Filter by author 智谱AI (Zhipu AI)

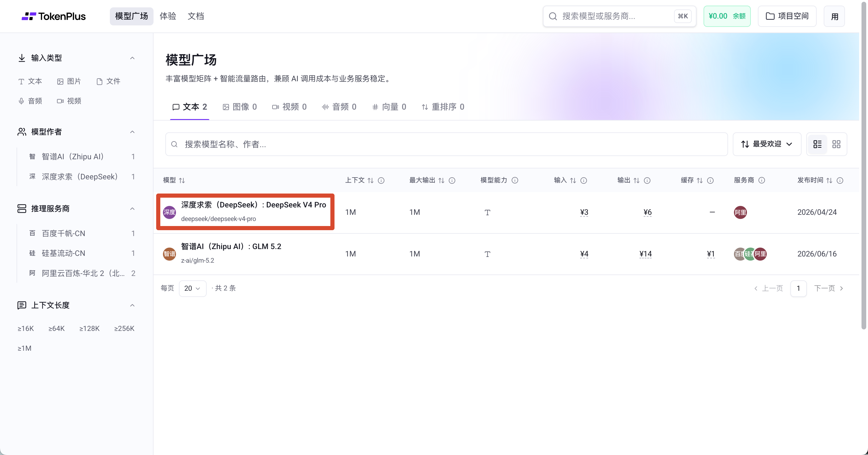82,157
